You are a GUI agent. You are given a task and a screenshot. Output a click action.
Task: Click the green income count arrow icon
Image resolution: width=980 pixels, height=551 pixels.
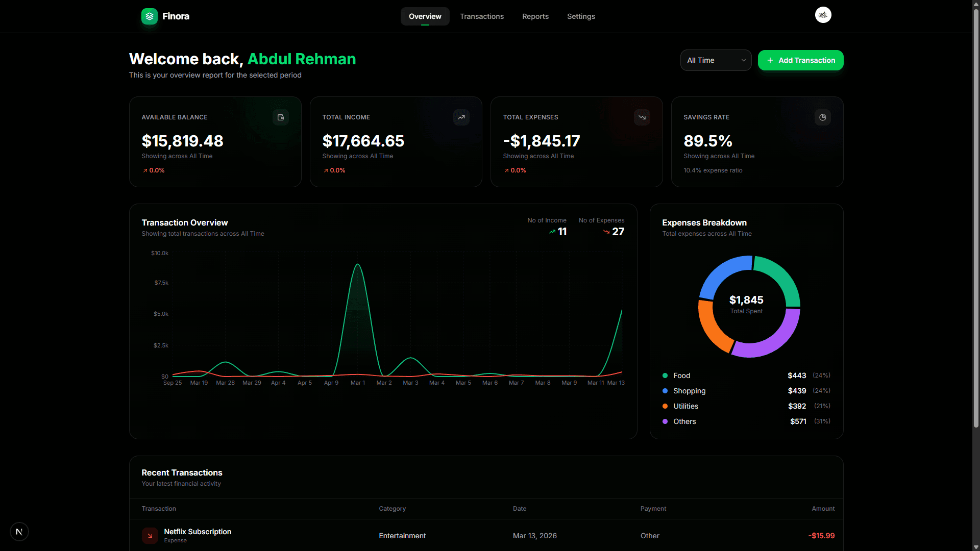click(x=552, y=232)
